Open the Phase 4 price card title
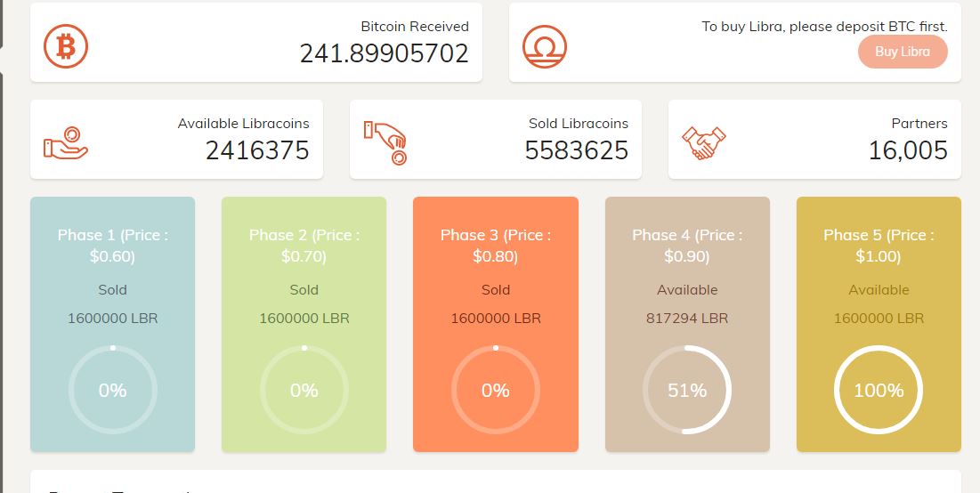 [687, 246]
